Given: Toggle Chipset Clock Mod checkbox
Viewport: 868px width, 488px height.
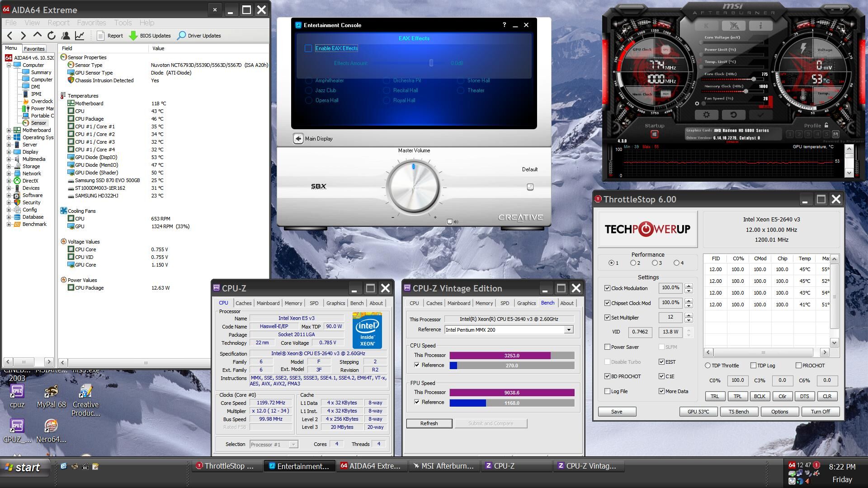Looking at the screenshot, I should (x=607, y=303).
